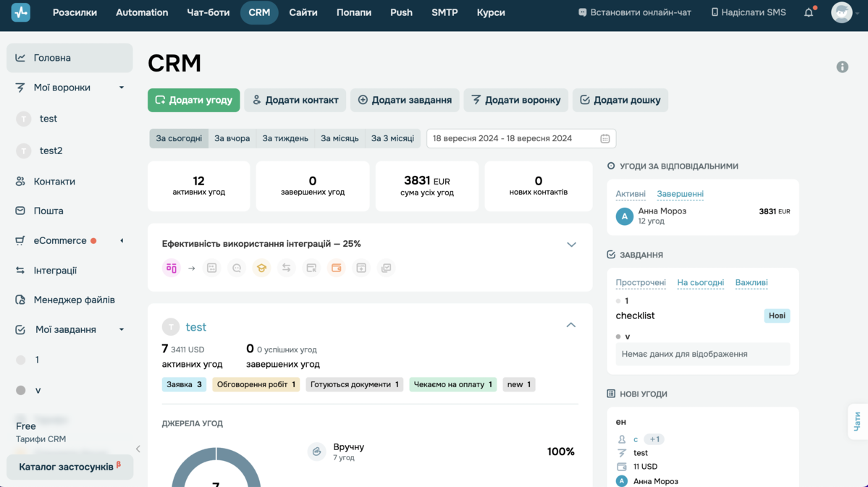Collapse the left sidebar with arrow
Viewport: 868px width, 487px height.
[x=138, y=449]
